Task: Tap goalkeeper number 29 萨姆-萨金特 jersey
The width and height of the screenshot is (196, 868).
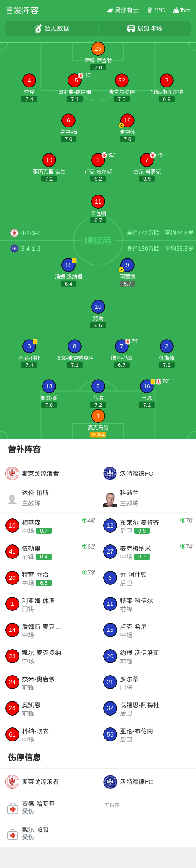Action: [x=98, y=49]
